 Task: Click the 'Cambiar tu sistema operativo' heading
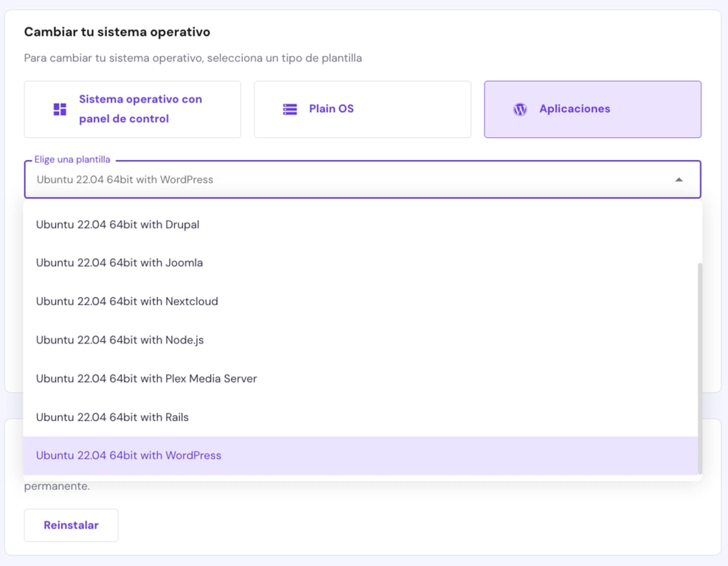click(x=117, y=32)
